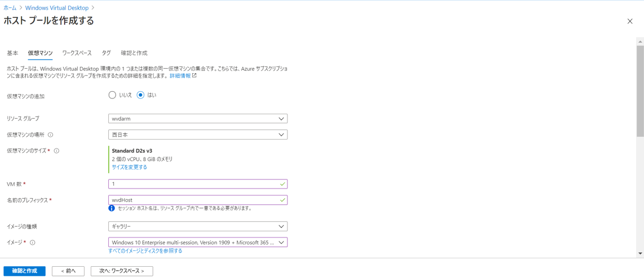Click VM 数 input field

click(x=198, y=183)
